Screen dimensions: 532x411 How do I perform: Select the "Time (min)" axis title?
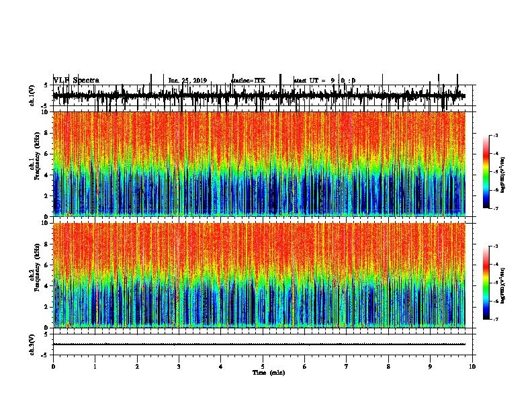point(269,373)
